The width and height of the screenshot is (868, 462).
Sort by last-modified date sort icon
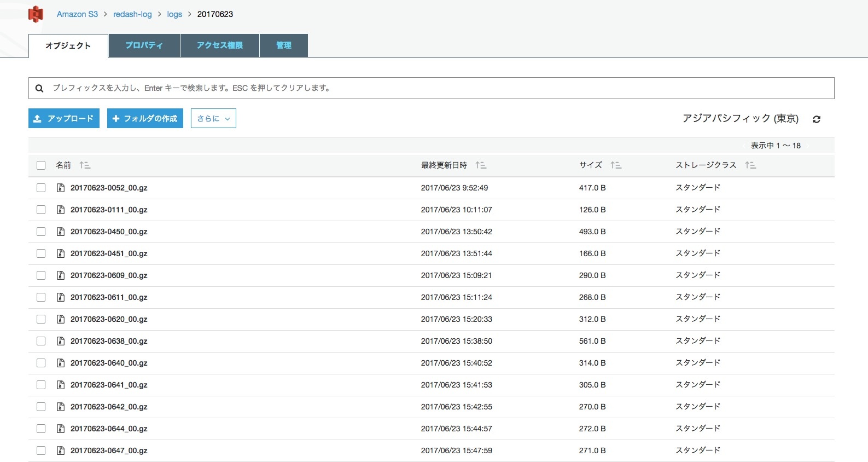pyautogui.click(x=481, y=165)
